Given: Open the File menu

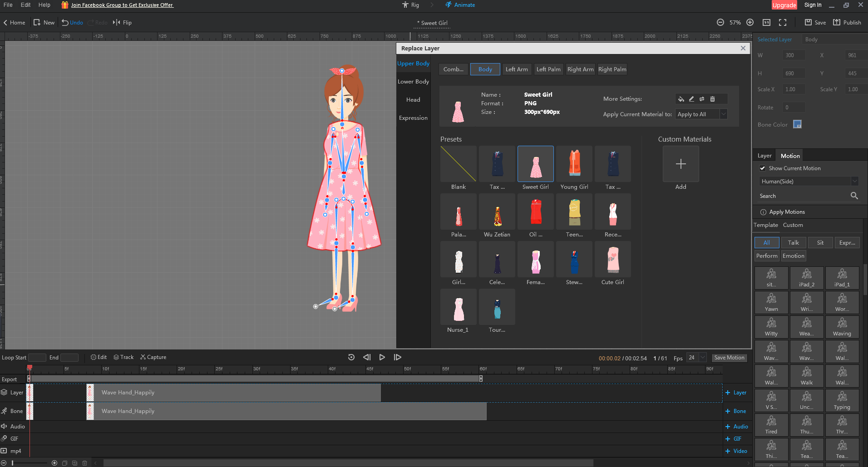Looking at the screenshot, I should click(8, 5).
